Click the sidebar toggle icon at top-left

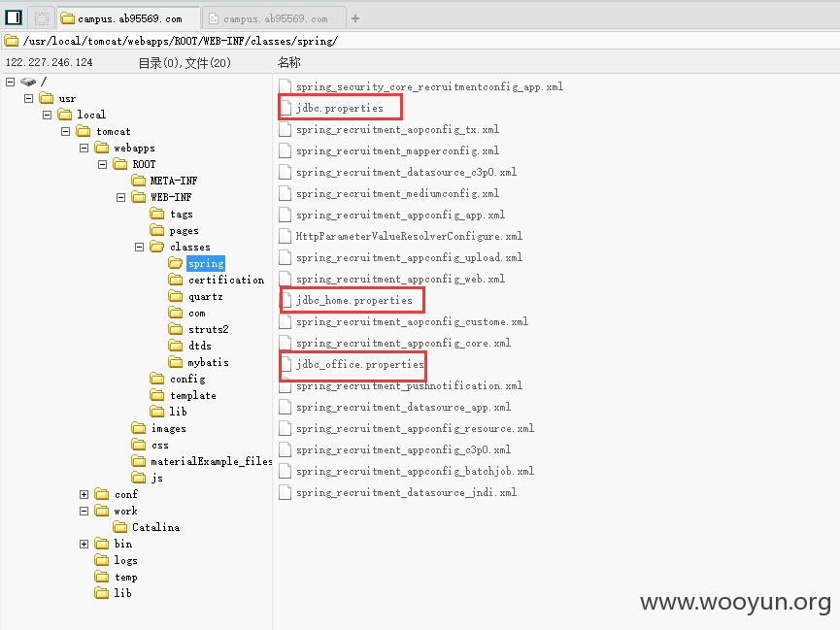click(14, 17)
